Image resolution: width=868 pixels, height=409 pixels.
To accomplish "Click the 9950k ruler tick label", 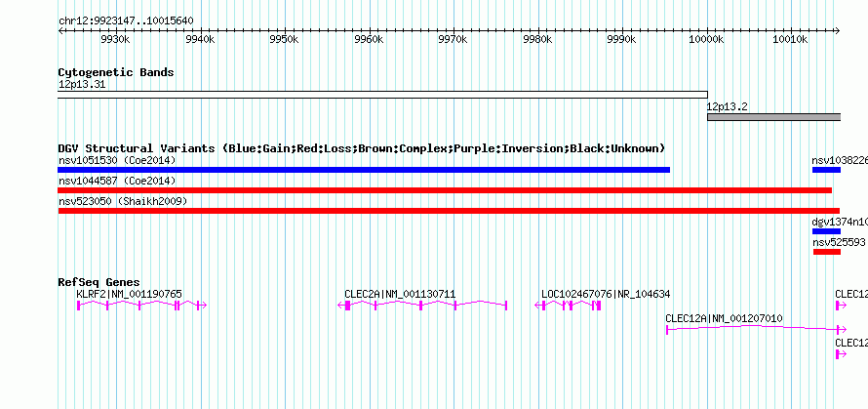I will click(285, 40).
